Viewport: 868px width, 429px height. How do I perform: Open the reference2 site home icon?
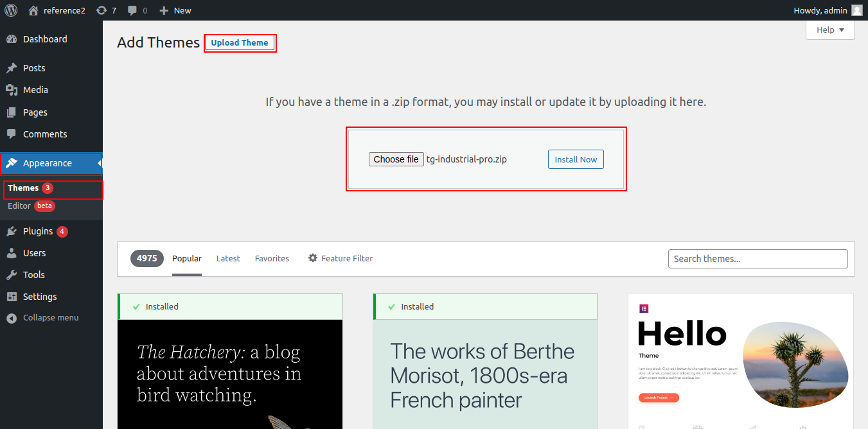click(x=33, y=10)
